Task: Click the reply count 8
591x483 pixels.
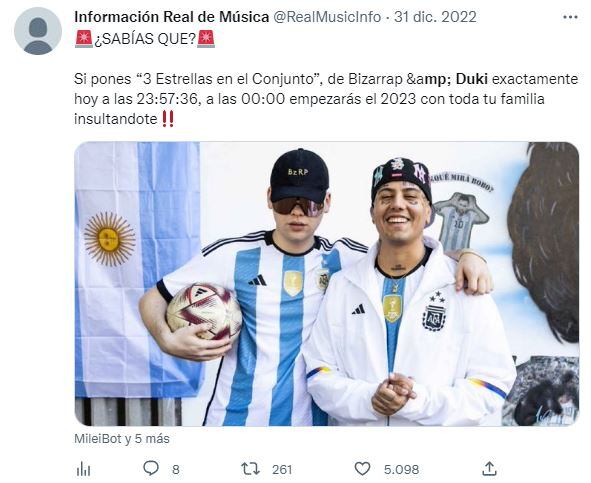Action: pos(176,470)
